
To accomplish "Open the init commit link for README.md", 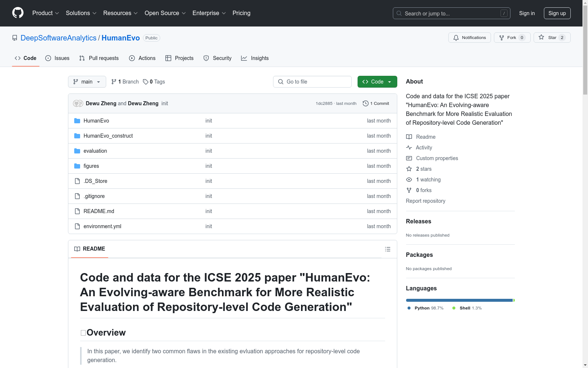I will pos(209,211).
